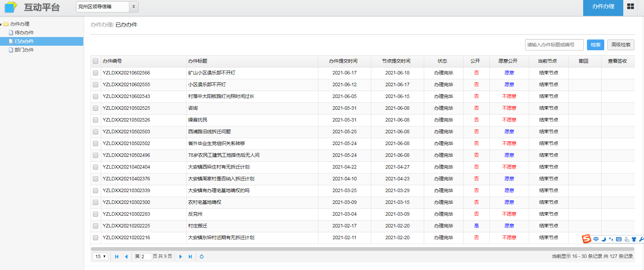Go to the first page of records
The image size is (644, 270).
117,256
